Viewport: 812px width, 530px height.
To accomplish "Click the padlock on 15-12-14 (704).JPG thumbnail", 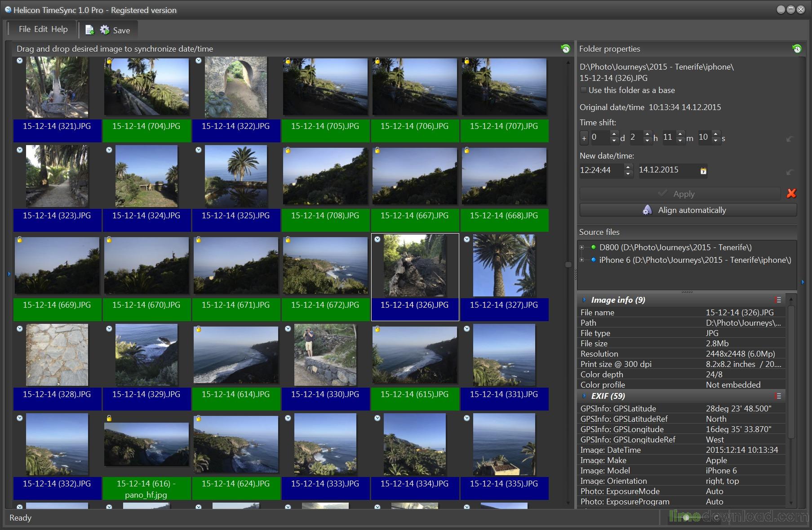I will tap(109, 61).
